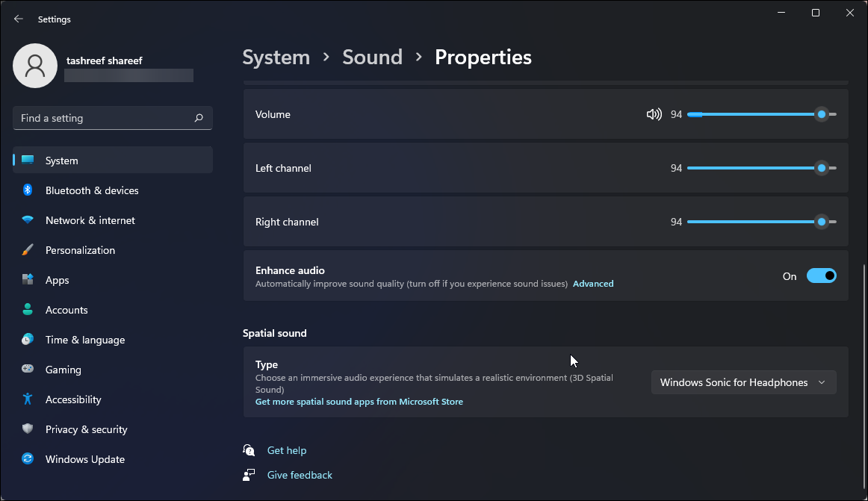The width and height of the screenshot is (868, 501).
Task: Click the Personalization paintbrush icon
Action: pyautogui.click(x=28, y=250)
